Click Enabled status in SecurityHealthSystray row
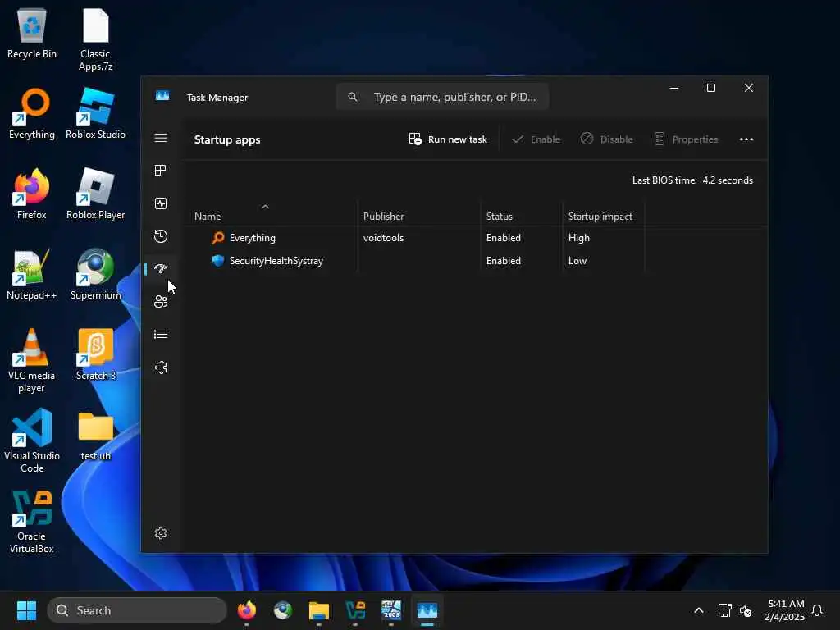The width and height of the screenshot is (840, 630). pos(504,261)
